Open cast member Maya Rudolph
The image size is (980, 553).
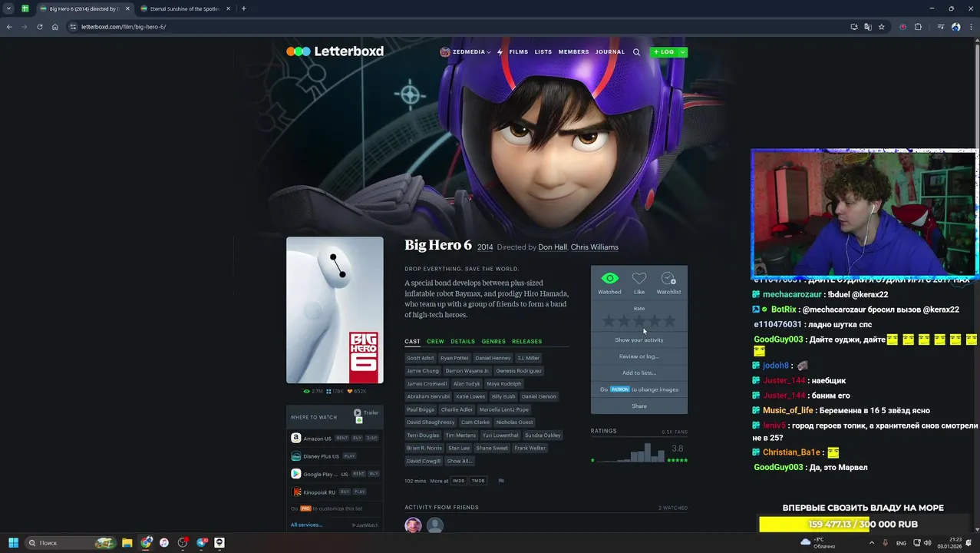pos(503,383)
